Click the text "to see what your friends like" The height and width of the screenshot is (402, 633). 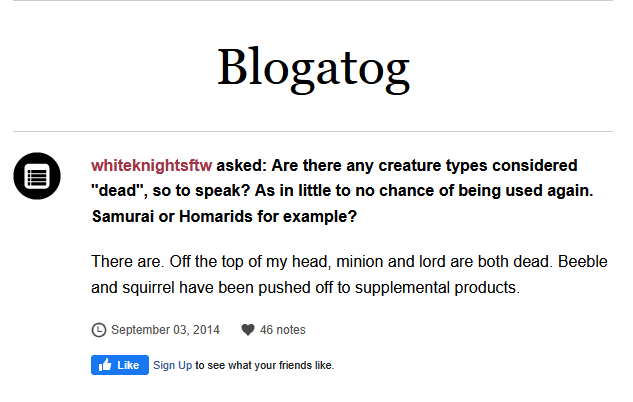pos(264,365)
